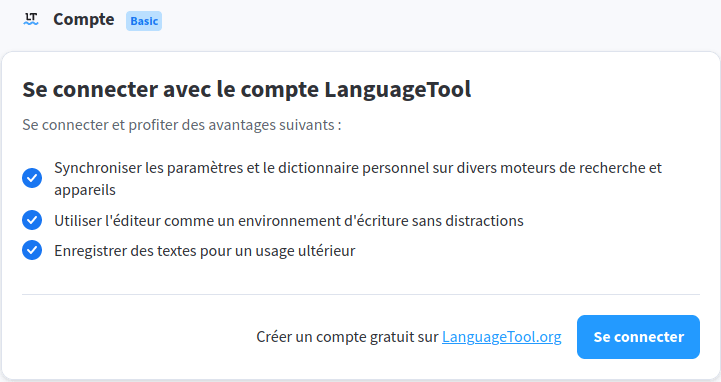This screenshot has width=721, height=382.
Task: Click the Se connecter button
Action: pyautogui.click(x=638, y=337)
